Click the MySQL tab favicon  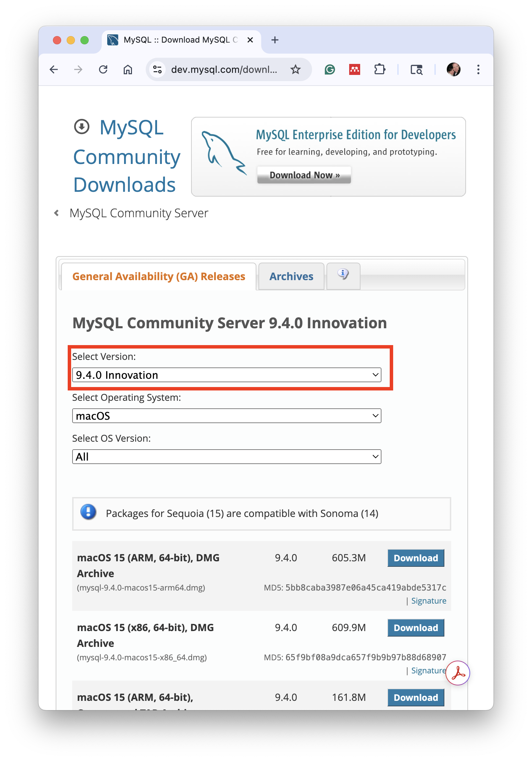113,40
